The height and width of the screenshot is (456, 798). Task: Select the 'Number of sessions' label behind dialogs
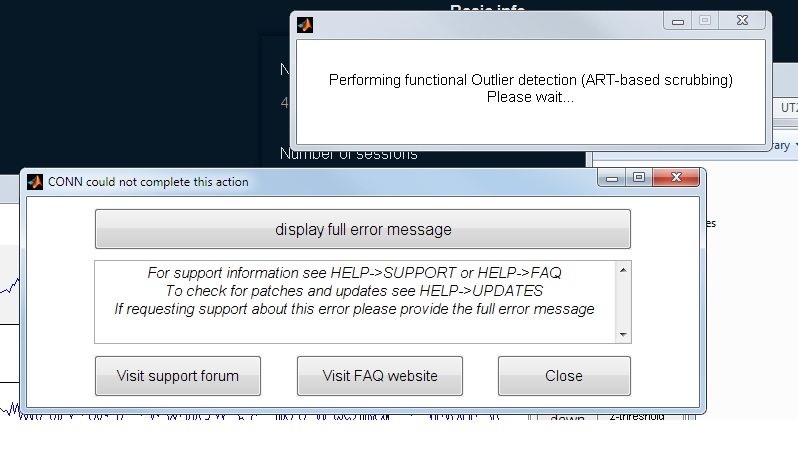349,155
